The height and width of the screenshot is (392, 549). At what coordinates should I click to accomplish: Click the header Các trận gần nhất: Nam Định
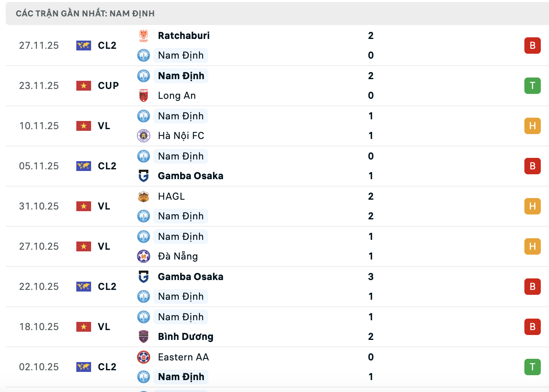pyautogui.click(x=85, y=14)
